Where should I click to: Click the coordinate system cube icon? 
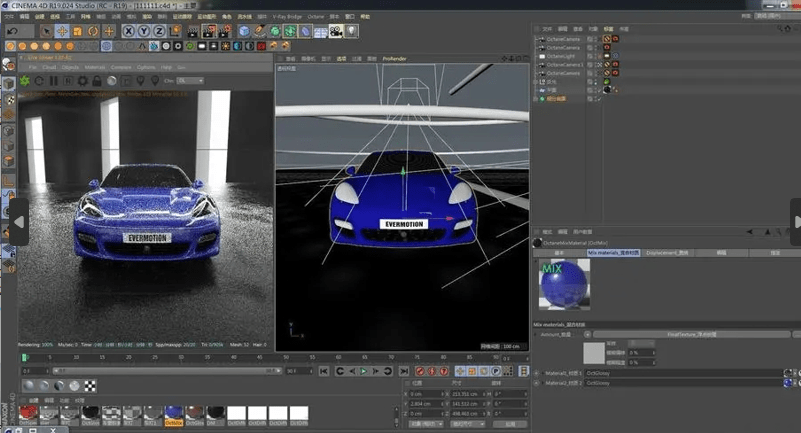[175, 32]
